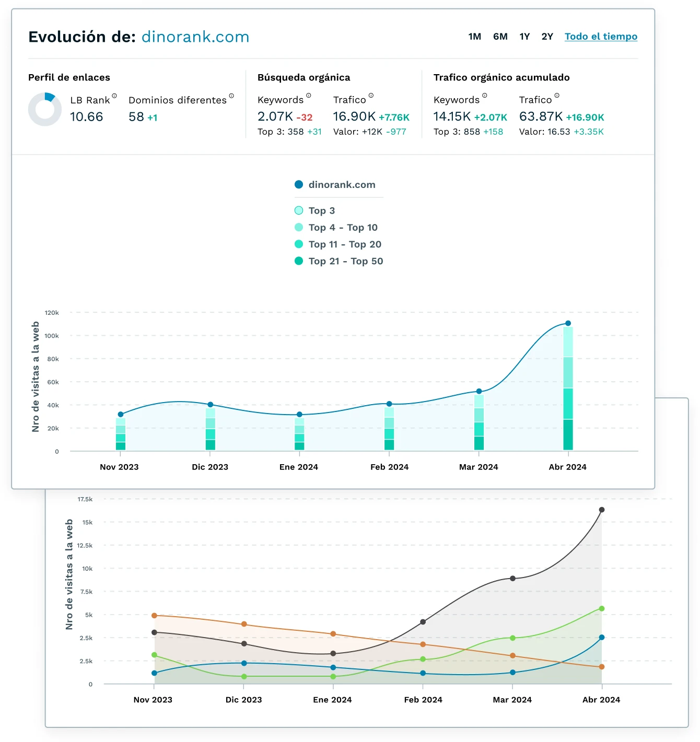Click the Top 3: 358 text
The height and width of the screenshot is (742, 700).
point(281,132)
